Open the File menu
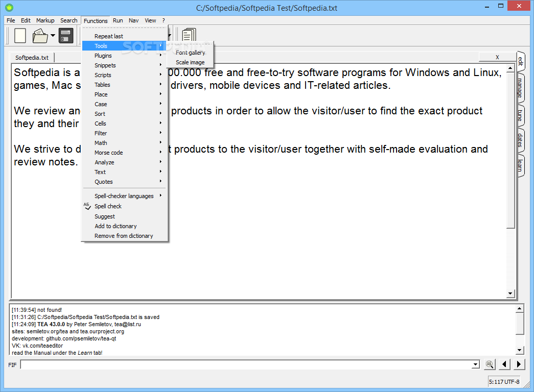Screen dimensions: 534x392 (x=11, y=20)
